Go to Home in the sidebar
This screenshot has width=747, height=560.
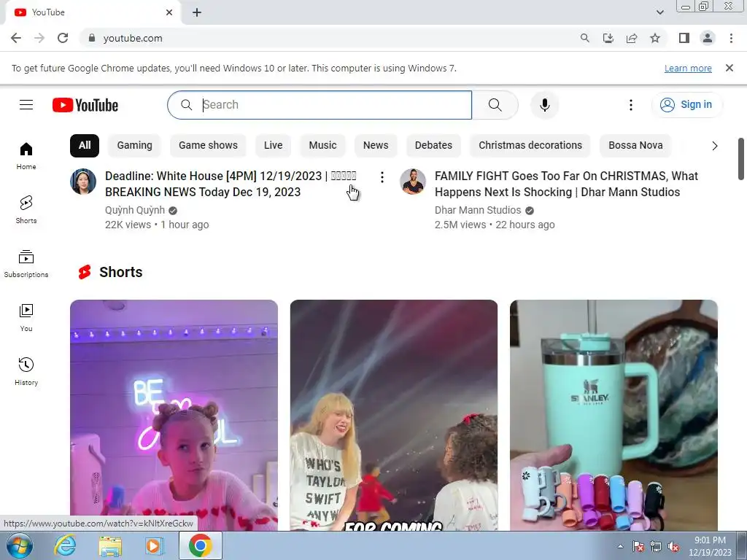coord(26,156)
